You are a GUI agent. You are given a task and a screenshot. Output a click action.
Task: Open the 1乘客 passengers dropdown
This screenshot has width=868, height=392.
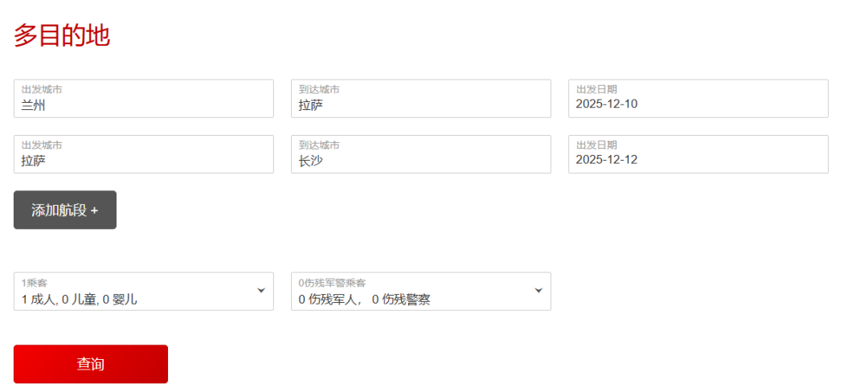tap(143, 292)
